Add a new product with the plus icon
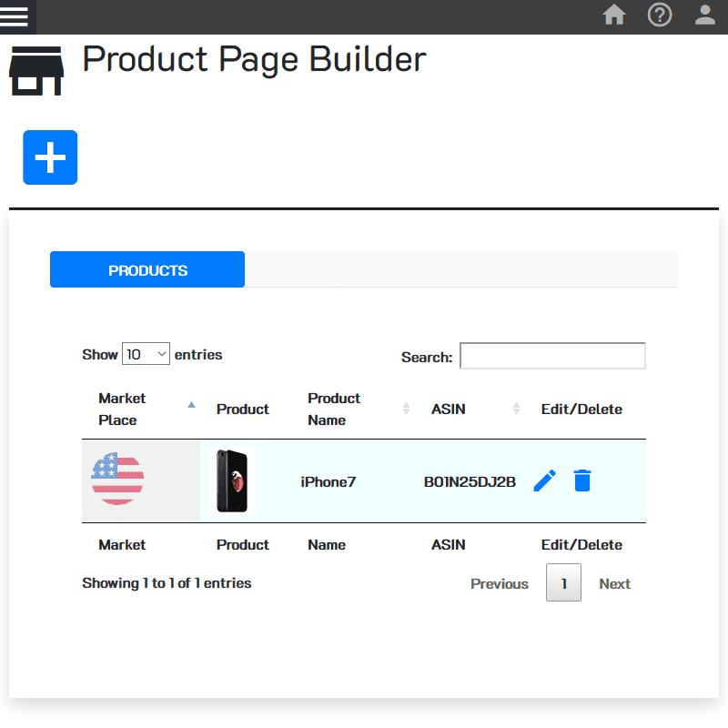Viewport: 728px width, 728px height. coord(50,157)
